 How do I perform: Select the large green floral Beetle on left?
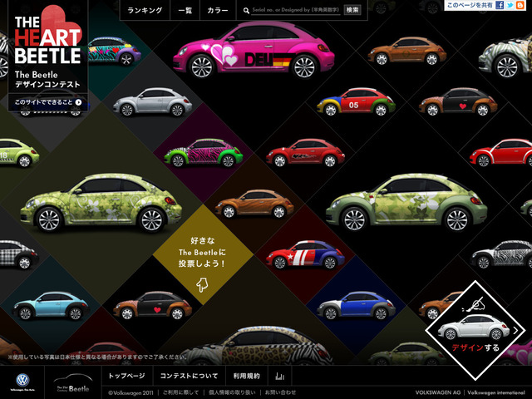click(x=101, y=203)
